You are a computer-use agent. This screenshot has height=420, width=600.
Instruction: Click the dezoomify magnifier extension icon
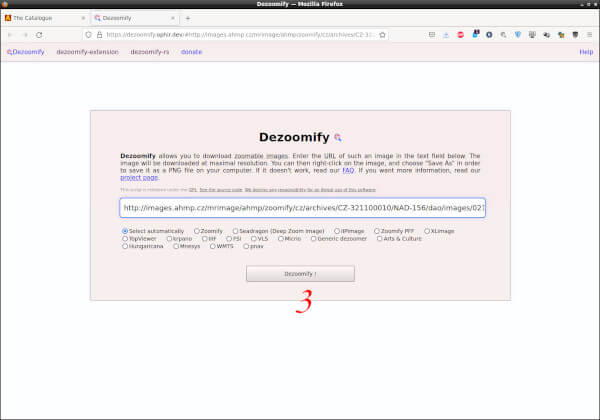point(504,35)
